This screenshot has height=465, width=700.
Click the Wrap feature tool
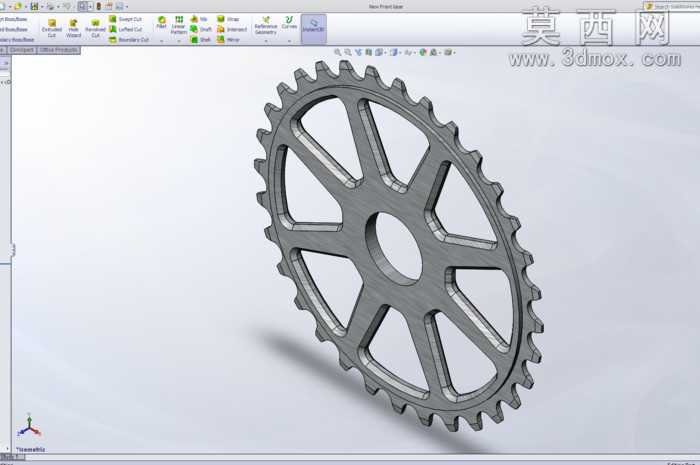(228, 19)
